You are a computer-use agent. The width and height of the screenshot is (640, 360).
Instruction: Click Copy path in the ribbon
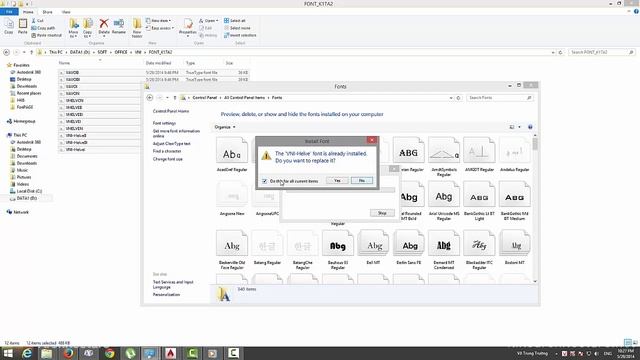pos(43,28)
